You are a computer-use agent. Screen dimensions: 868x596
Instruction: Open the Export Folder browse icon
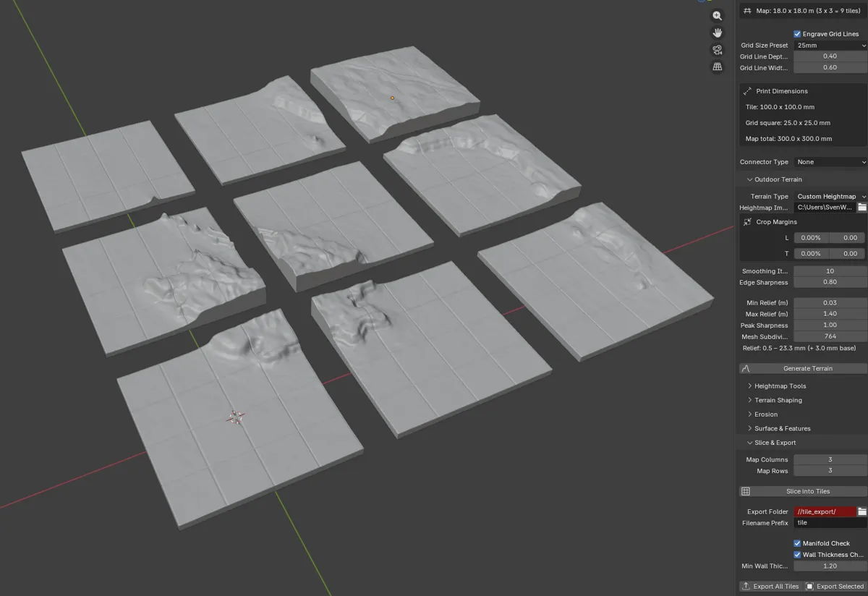tap(861, 511)
